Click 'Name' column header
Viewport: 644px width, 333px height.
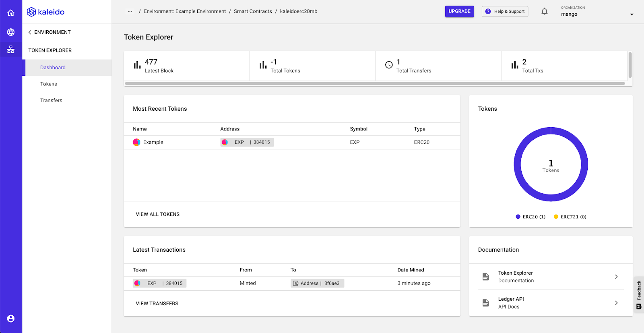point(140,129)
